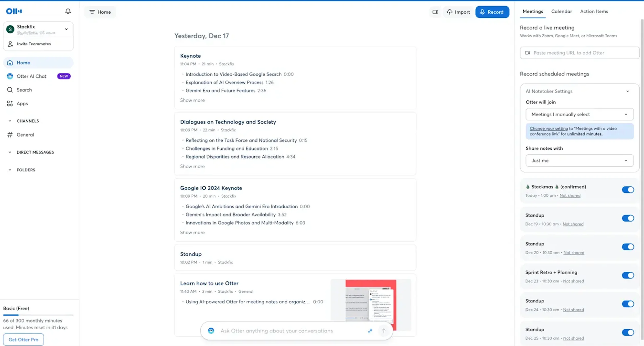644x346 pixels.
Task: Click the monthly minutes usage progress bar
Action: point(38,315)
